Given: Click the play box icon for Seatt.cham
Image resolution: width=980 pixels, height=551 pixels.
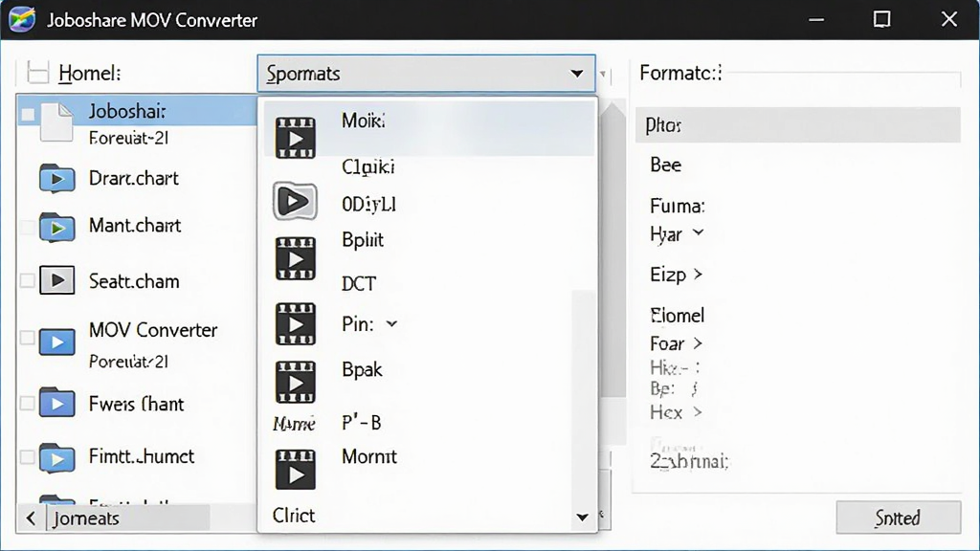Looking at the screenshot, I should 56,280.
